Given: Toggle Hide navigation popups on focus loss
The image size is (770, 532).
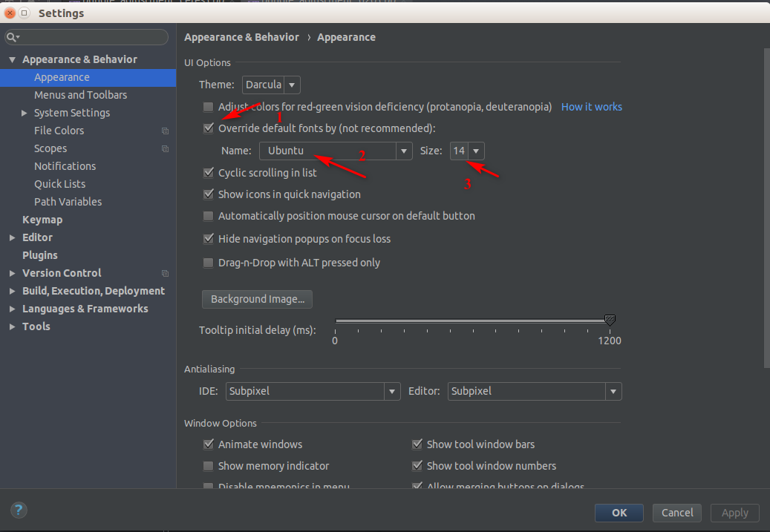Looking at the screenshot, I should pos(208,238).
